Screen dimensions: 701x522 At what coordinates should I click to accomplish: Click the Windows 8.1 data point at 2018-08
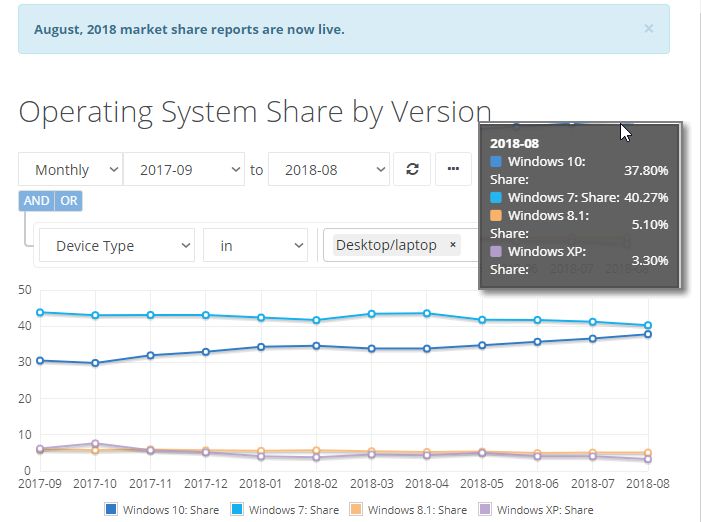point(648,453)
